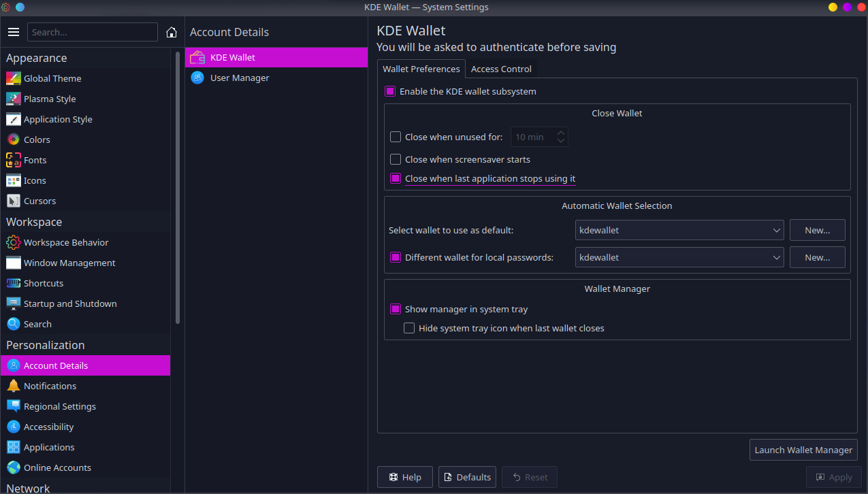The height and width of the screenshot is (494, 868).
Task: Click the Reset button
Action: pos(530,477)
